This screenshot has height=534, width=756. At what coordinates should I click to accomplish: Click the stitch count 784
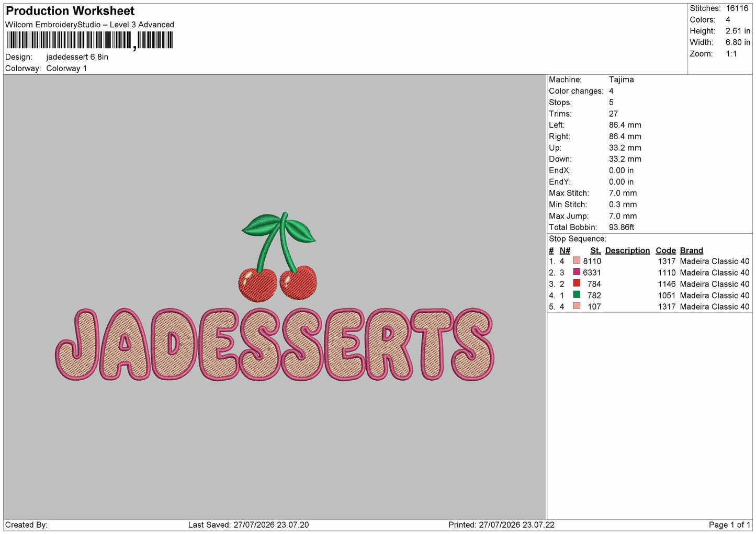coord(594,284)
